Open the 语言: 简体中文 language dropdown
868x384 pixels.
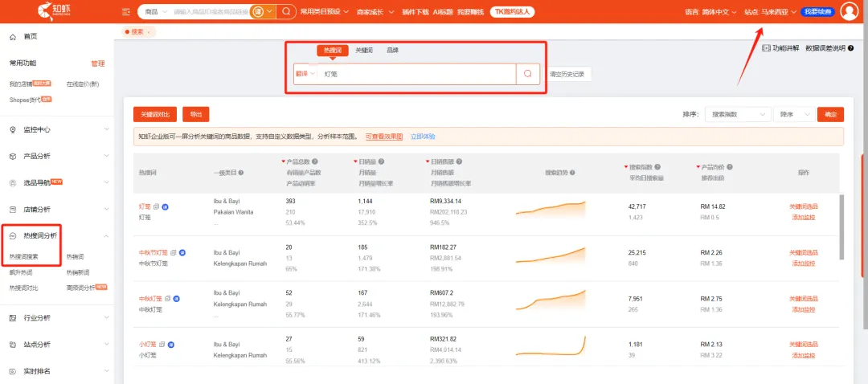coord(710,11)
